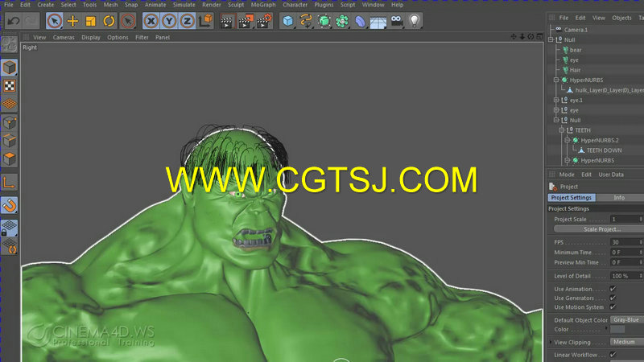Open the Character menu

(x=295, y=5)
